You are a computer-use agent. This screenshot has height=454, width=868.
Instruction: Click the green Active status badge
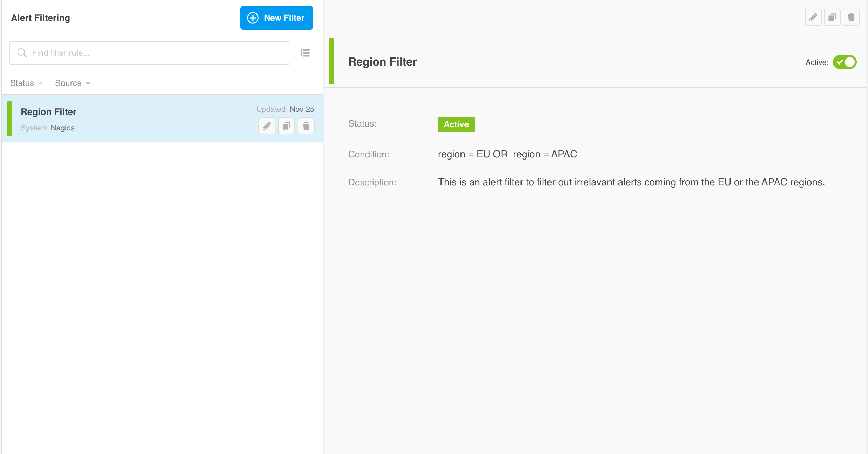point(456,124)
